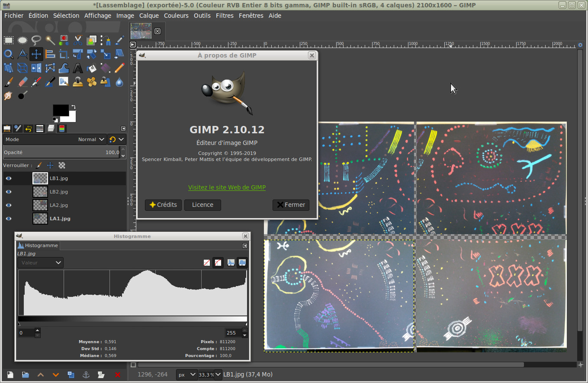Select the Text tool
588x383 pixels.
click(77, 68)
